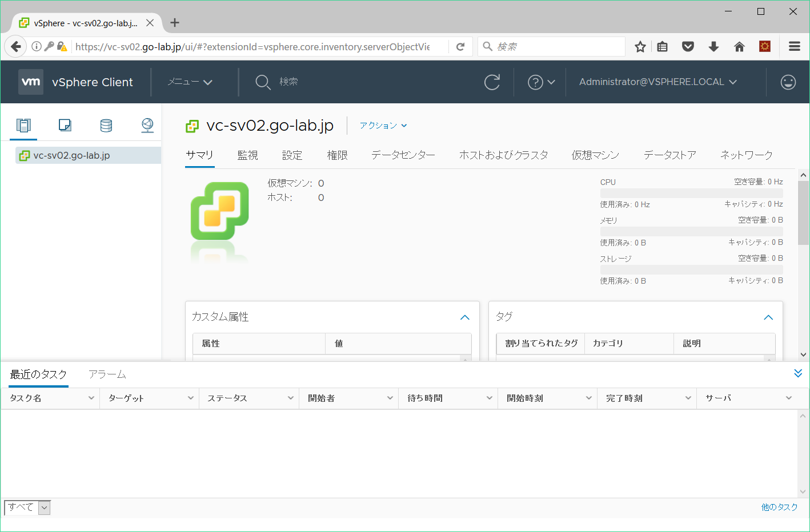This screenshot has width=810, height=532.
Task: Open the 開始時刻 column filter dropdown
Action: (x=588, y=398)
